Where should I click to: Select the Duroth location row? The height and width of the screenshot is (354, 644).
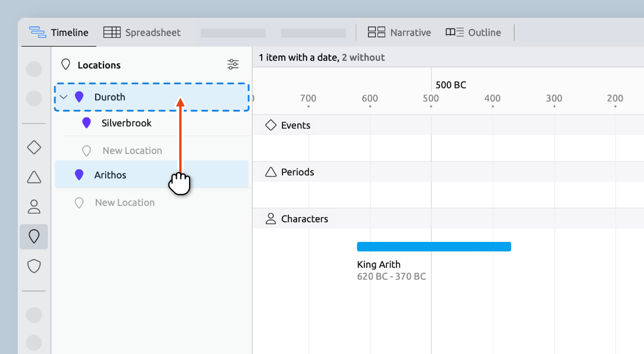(152, 97)
